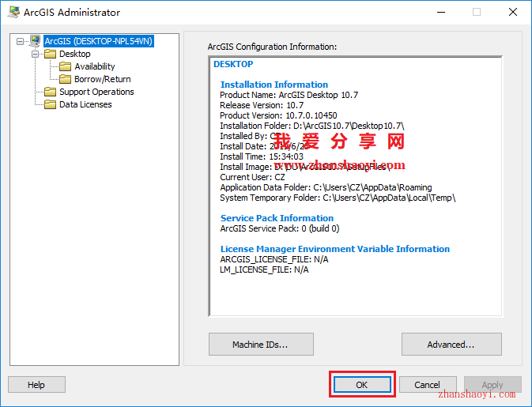Select the Desktop tree item label

pyautogui.click(x=74, y=54)
